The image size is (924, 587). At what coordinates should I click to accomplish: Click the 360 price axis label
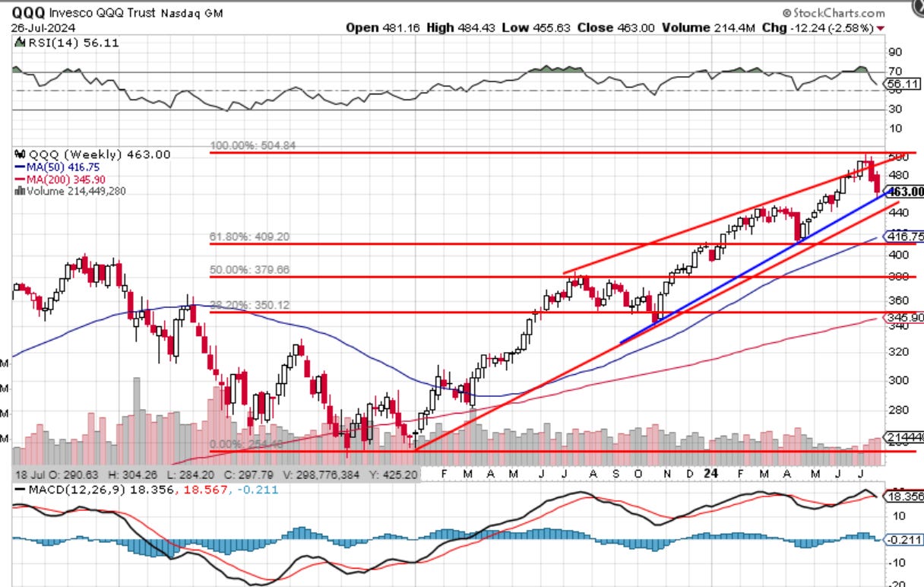[897, 300]
